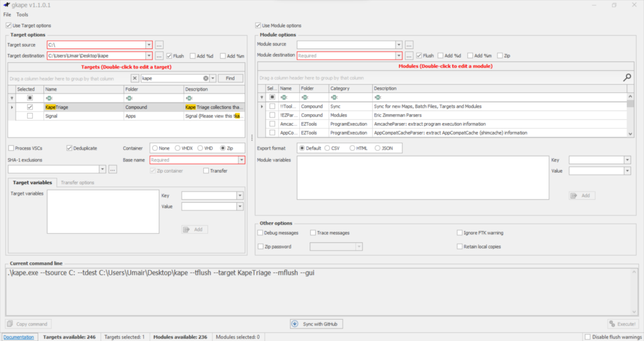Uncheck the KapeTriage target
The image size is (644, 341).
coord(30,107)
